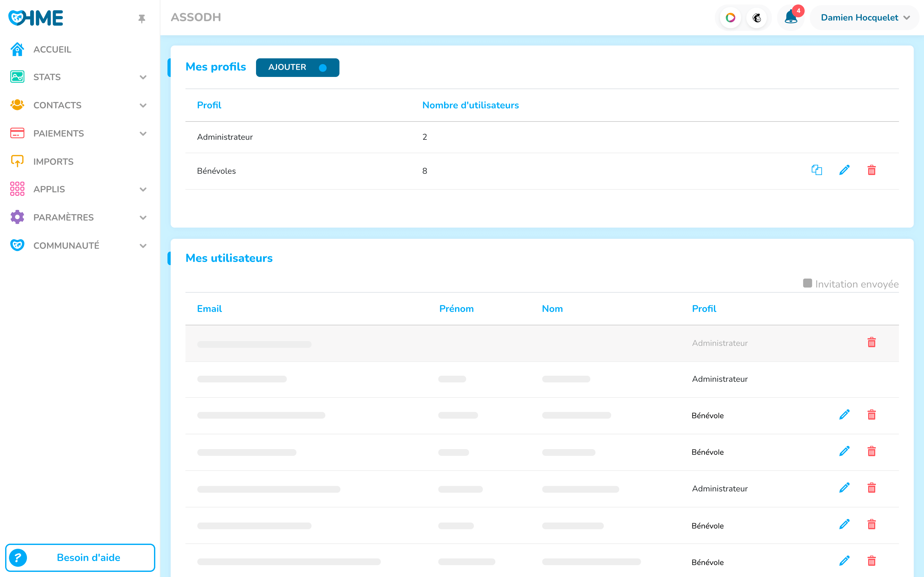924x577 pixels.
Task: Click the OHME logo
Action: [36, 18]
